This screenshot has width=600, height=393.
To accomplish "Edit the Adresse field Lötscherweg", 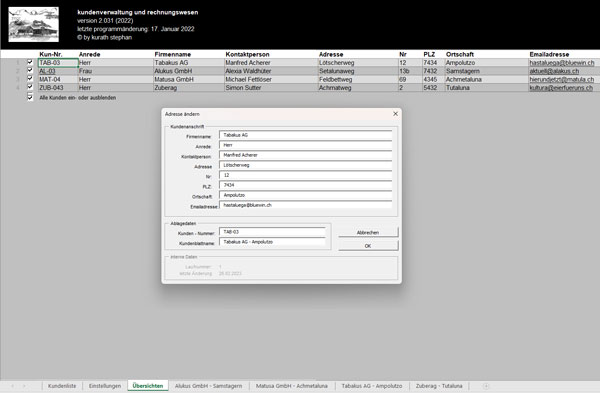I will tap(305, 165).
